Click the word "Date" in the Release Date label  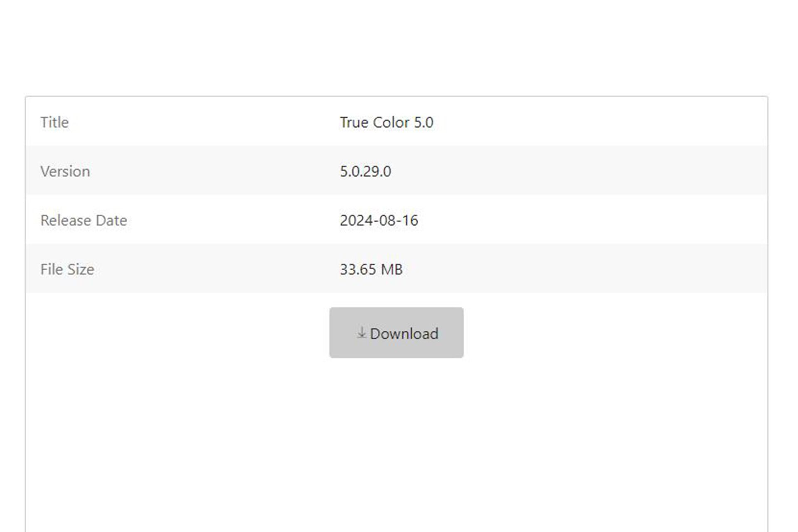(111, 221)
